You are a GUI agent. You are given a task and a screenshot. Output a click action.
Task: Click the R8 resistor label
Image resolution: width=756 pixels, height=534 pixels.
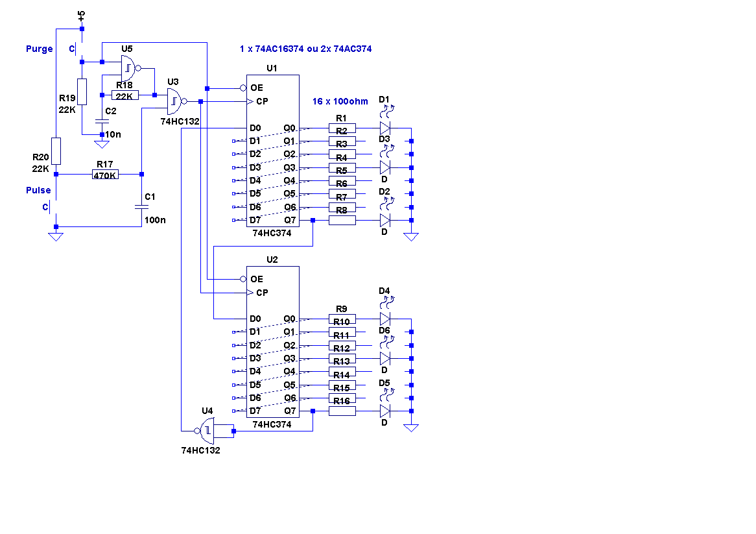pyautogui.click(x=341, y=210)
